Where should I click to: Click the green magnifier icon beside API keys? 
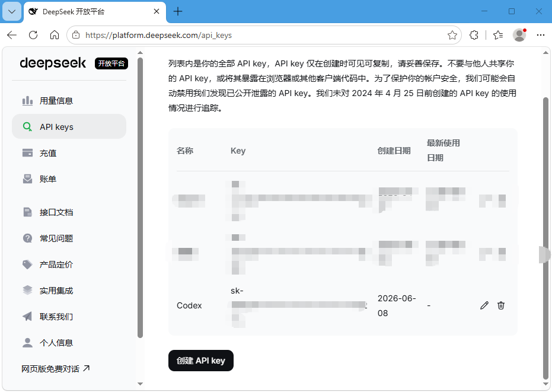pos(27,126)
